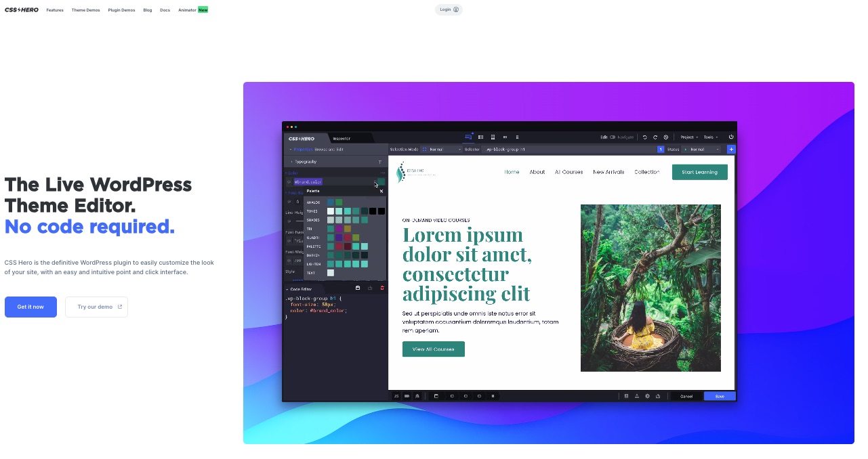868x459 pixels.
Task: Click the Selector field .wp-block-group h1
Action: pyautogui.click(x=569, y=149)
